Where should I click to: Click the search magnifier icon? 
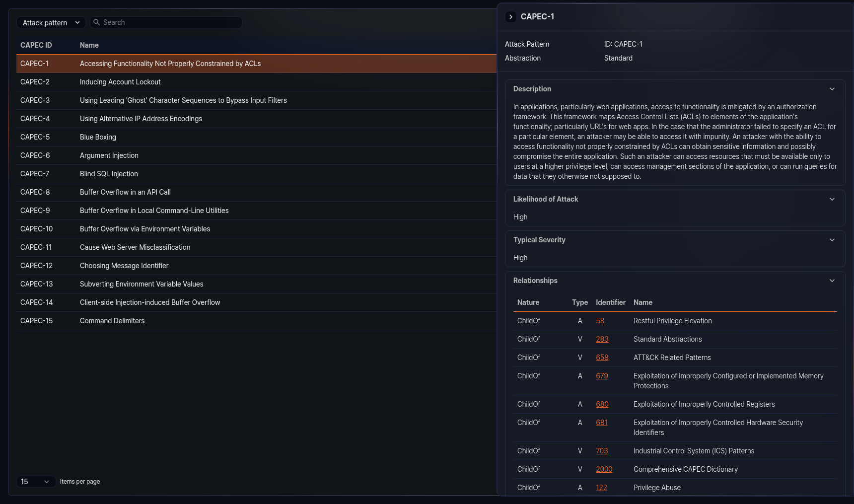click(97, 22)
